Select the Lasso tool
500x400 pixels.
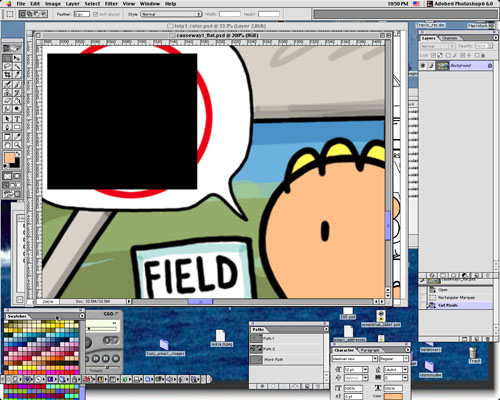point(7,66)
